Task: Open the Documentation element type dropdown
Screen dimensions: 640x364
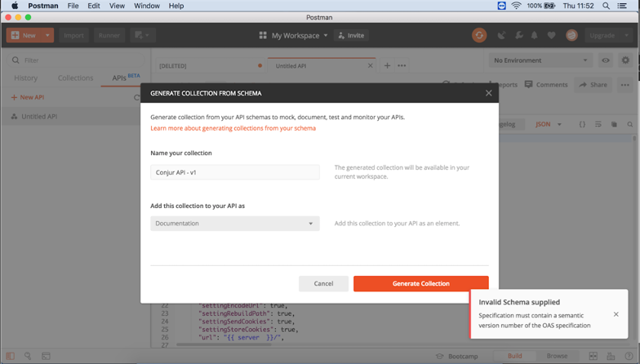Action: click(x=234, y=224)
